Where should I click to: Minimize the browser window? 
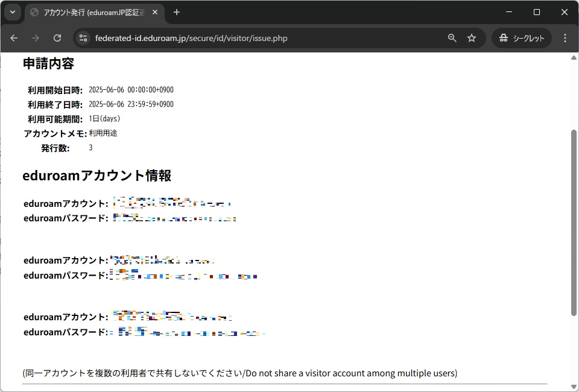[510, 12]
